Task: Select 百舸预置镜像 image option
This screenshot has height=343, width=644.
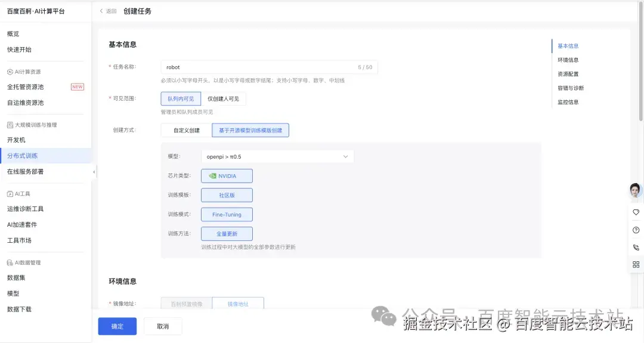Action: pos(187,304)
